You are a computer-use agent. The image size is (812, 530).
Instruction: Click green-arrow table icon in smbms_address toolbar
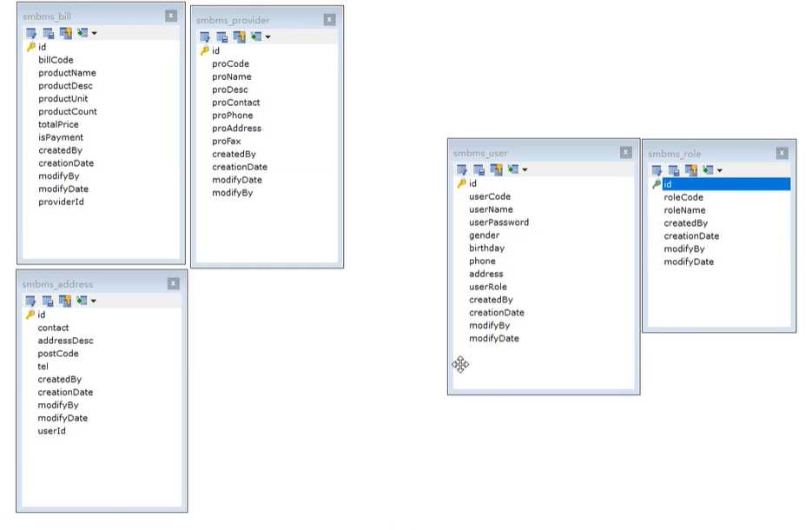[82, 301]
